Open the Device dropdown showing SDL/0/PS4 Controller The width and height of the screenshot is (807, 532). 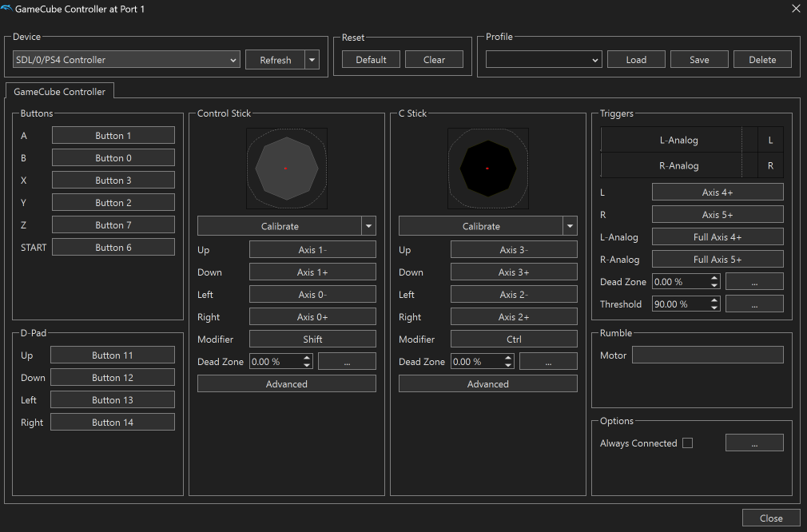tap(126, 60)
